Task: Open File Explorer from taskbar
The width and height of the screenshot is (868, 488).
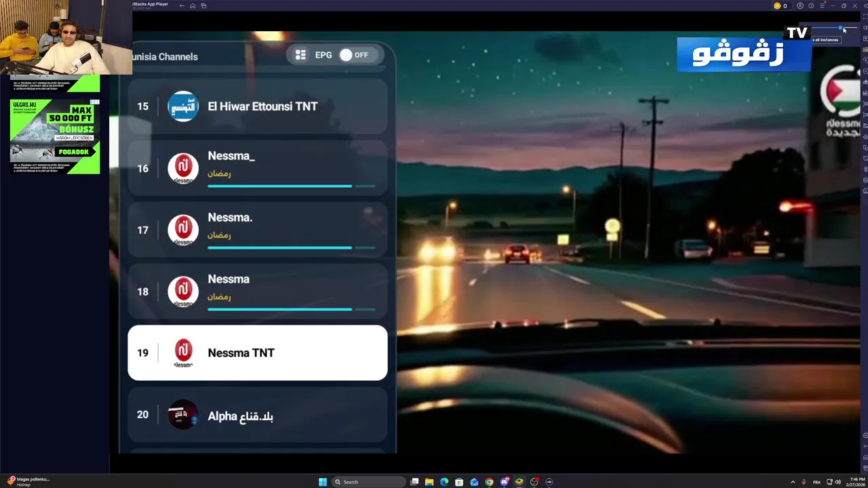Action: [429, 482]
